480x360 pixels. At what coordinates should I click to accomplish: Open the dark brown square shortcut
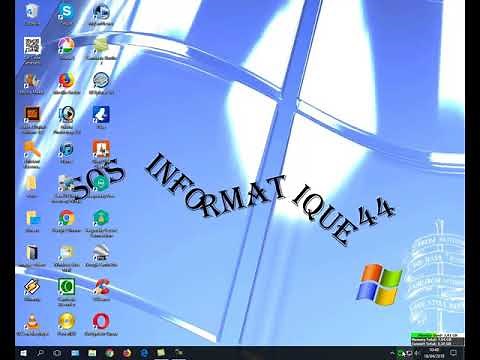(x=32, y=114)
